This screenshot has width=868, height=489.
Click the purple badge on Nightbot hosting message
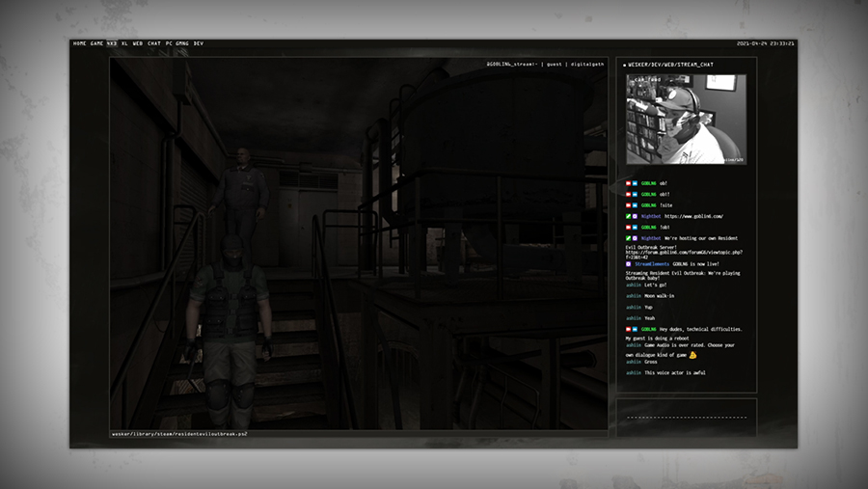click(x=635, y=238)
